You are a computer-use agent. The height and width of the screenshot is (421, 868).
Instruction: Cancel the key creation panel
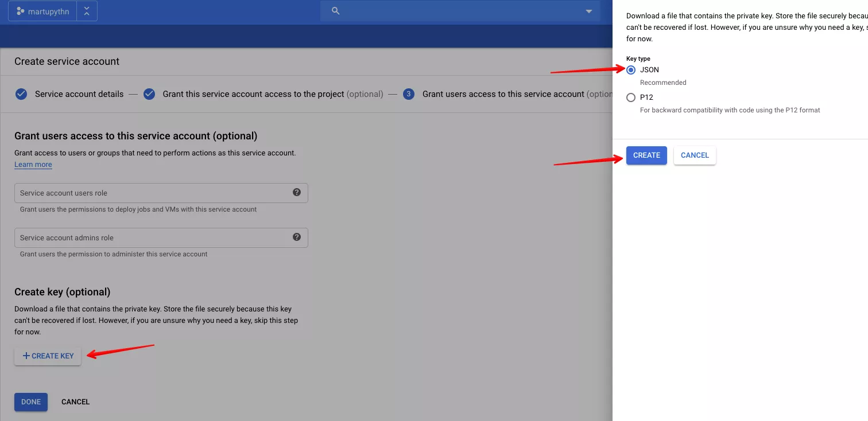click(x=695, y=155)
